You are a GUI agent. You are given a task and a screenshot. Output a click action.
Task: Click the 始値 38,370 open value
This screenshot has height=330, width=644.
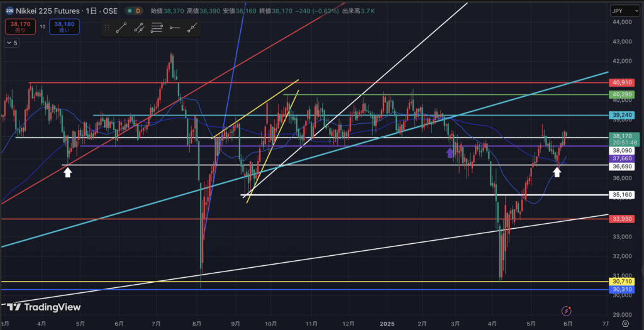(168, 11)
